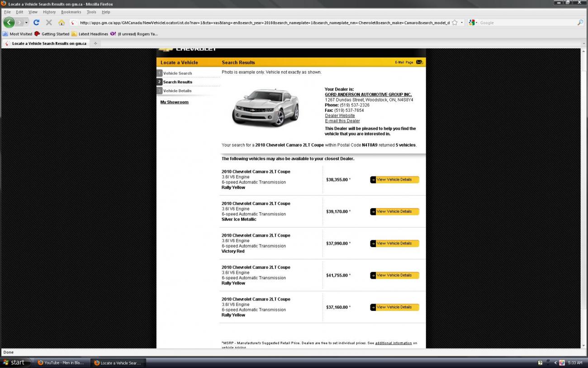Viewport: 588px width, 368px height.
Task: View details for the Victory Red Camaro
Action: pos(394,244)
